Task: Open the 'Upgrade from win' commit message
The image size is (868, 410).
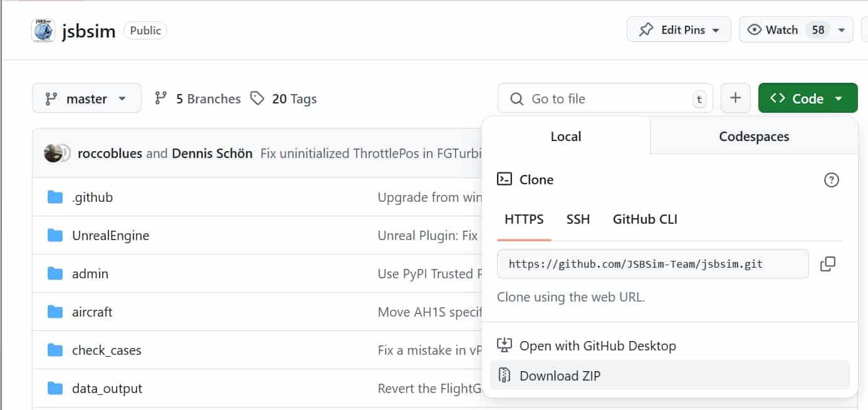Action: [x=429, y=197]
